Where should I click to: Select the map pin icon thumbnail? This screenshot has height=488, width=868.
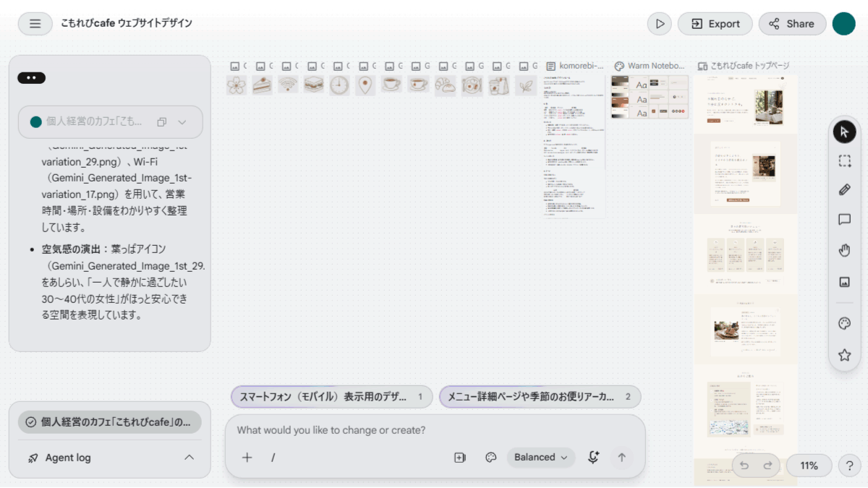tap(365, 85)
